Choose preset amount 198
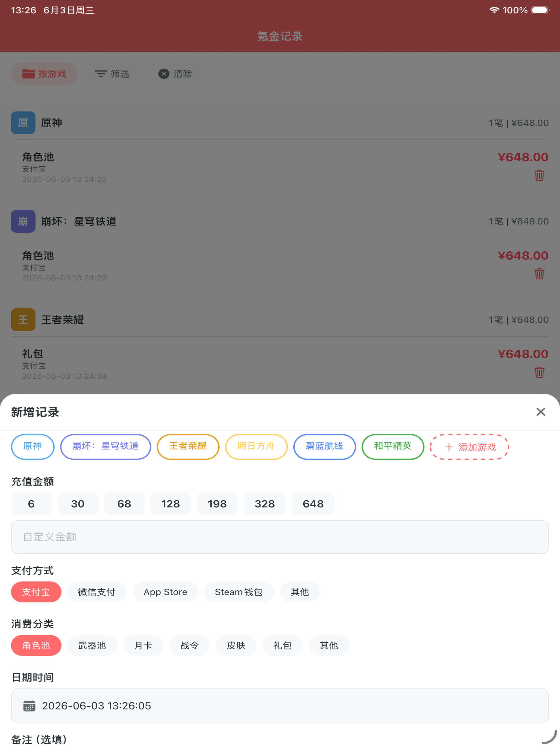560x747 pixels. [x=217, y=504]
